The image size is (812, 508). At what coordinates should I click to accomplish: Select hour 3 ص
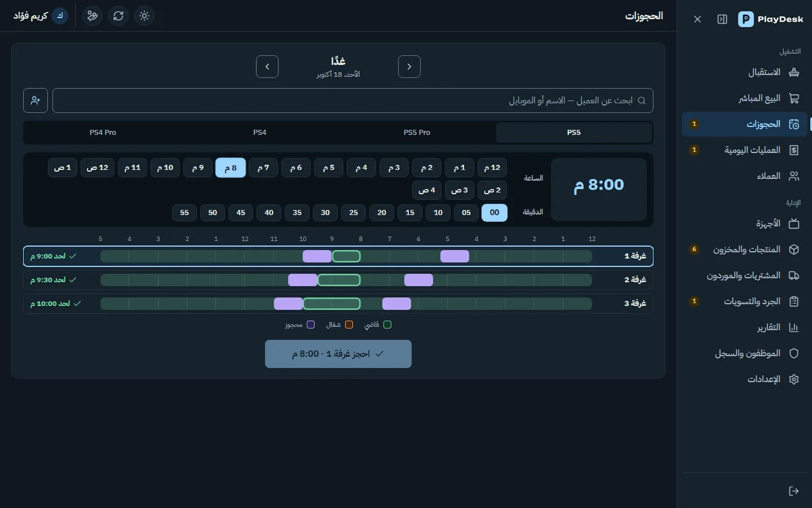click(x=460, y=190)
